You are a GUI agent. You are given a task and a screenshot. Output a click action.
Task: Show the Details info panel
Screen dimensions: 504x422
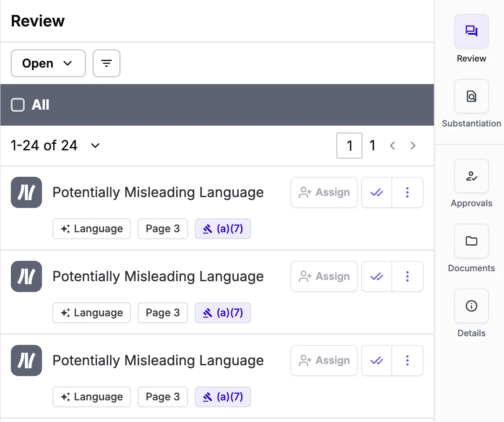click(x=471, y=306)
